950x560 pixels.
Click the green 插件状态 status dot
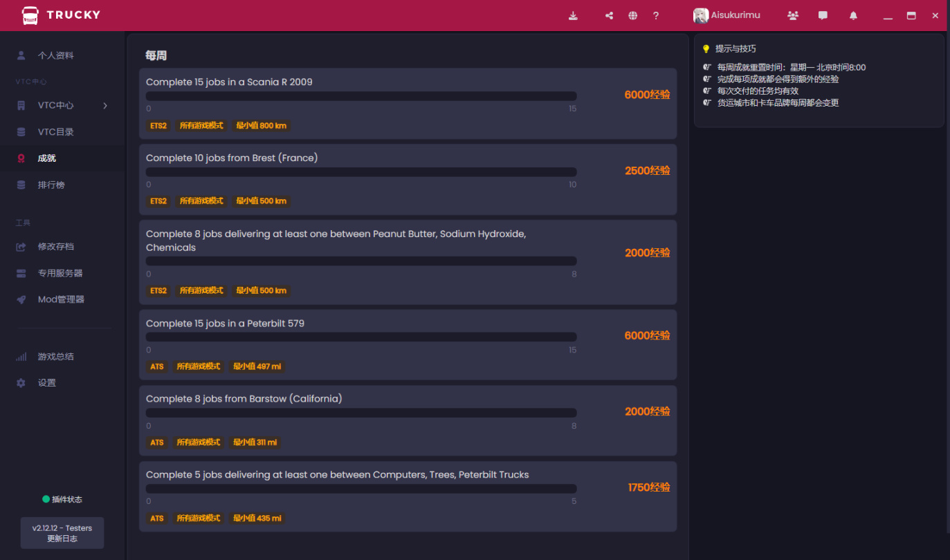click(x=46, y=499)
